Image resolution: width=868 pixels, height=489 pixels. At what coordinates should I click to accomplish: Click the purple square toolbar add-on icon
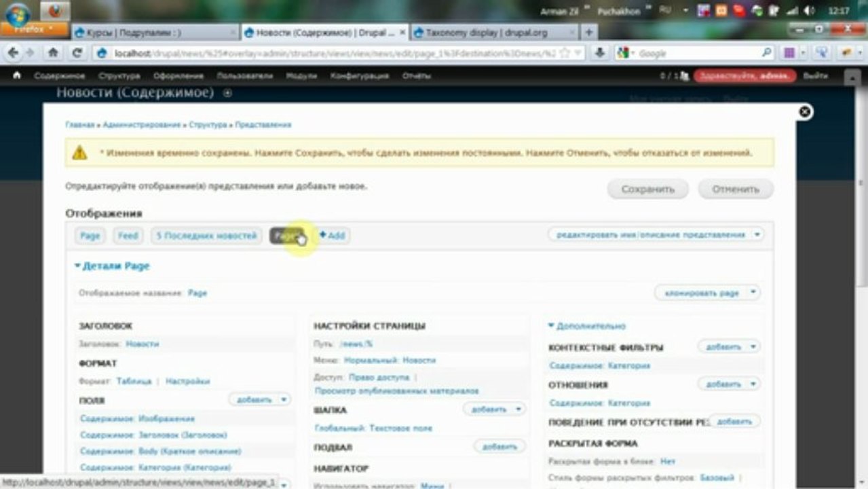790,53
